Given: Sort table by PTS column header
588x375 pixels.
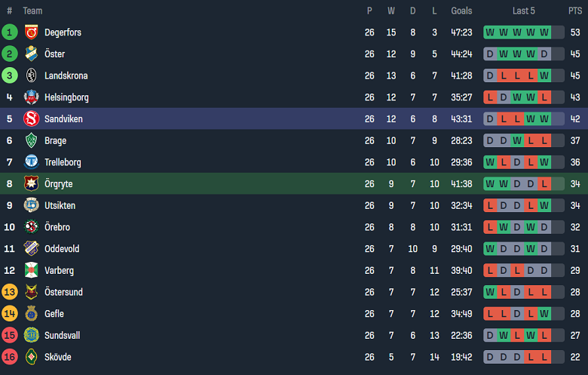Looking at the screenshot, I should click(575, 11).
